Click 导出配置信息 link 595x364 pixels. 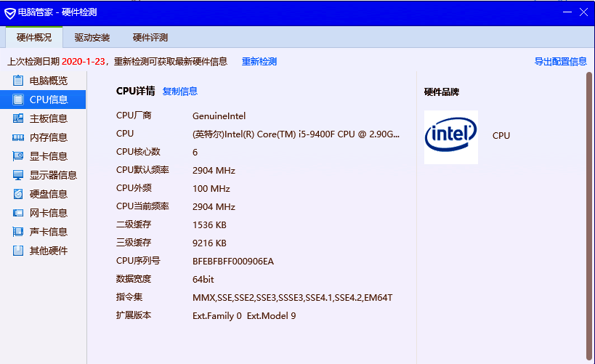click(560, 62)
